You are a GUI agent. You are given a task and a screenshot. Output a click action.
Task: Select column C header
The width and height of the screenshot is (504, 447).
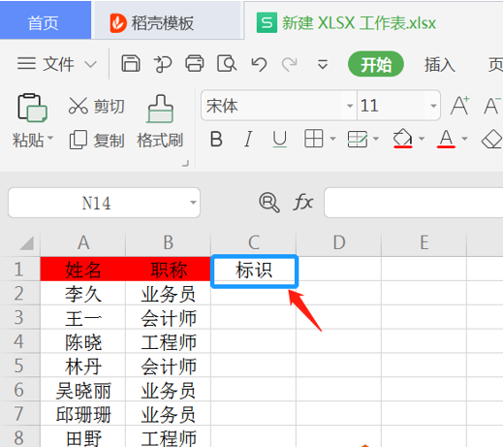[254, 242]
